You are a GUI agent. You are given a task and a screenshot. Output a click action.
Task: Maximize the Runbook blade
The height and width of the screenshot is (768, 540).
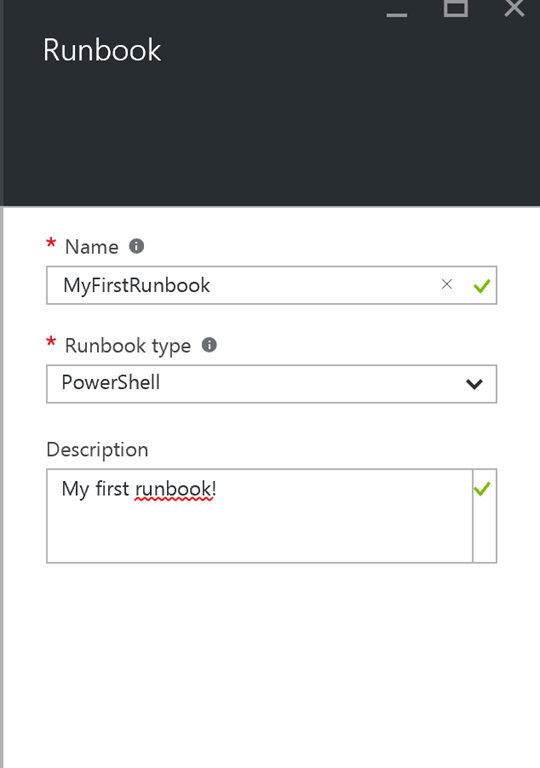(456, 8)
